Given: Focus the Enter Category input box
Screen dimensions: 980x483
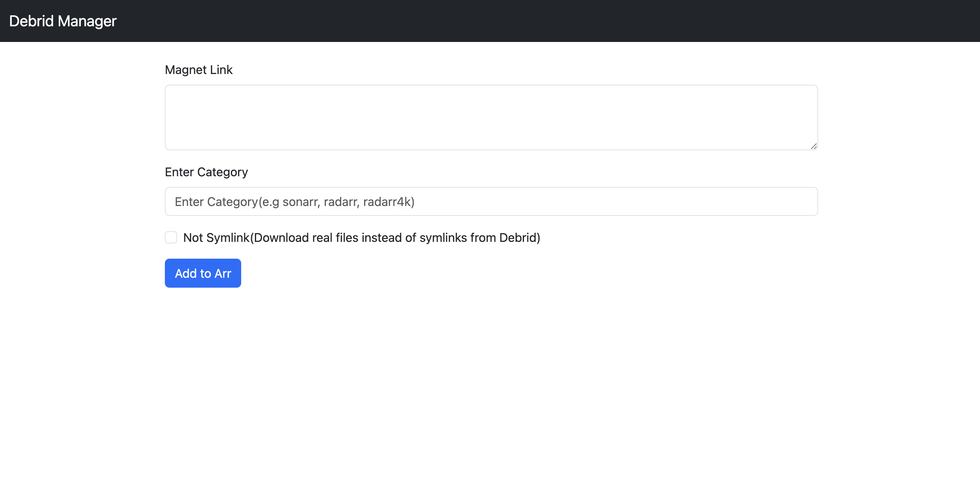Looking at the screenshot, I should point(491,201).
